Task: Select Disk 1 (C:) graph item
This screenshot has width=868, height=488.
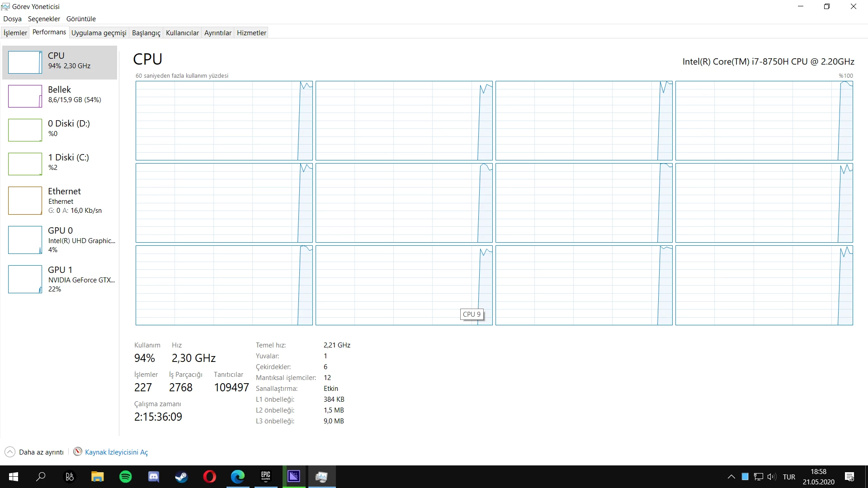Action: pyautogui.click(x=59, y=164)
